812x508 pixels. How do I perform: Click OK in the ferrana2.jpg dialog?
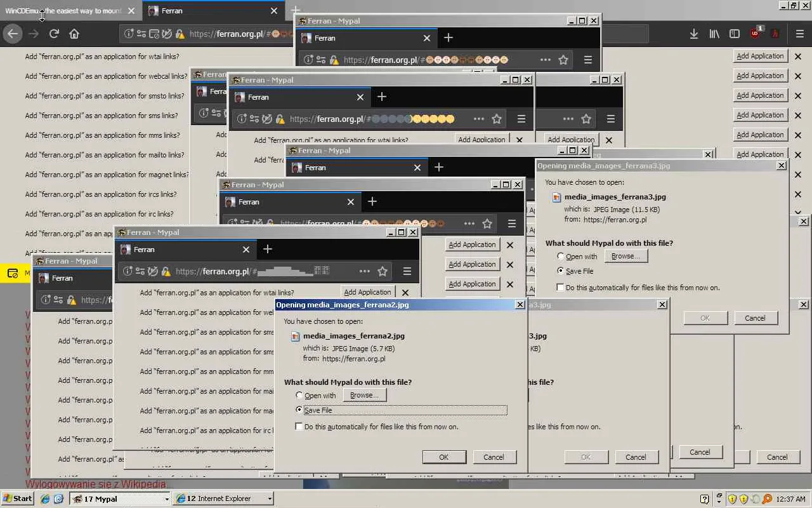tap(444, 457)
